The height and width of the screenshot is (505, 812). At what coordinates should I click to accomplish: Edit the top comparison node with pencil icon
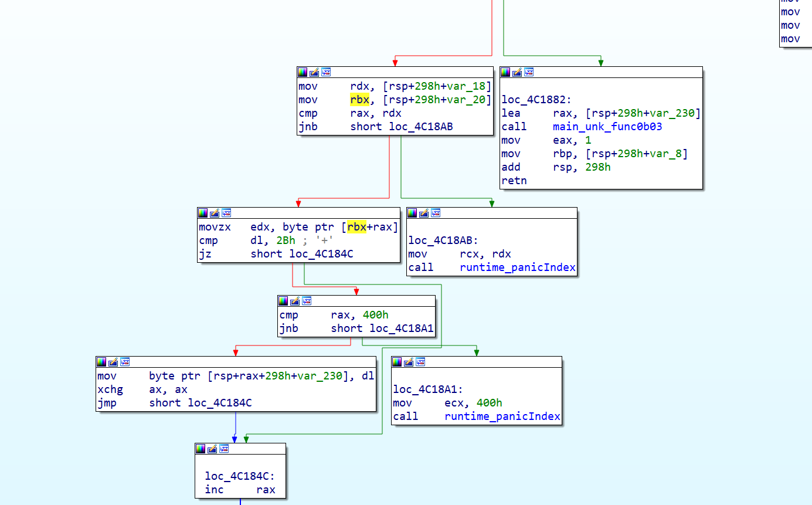314,72
